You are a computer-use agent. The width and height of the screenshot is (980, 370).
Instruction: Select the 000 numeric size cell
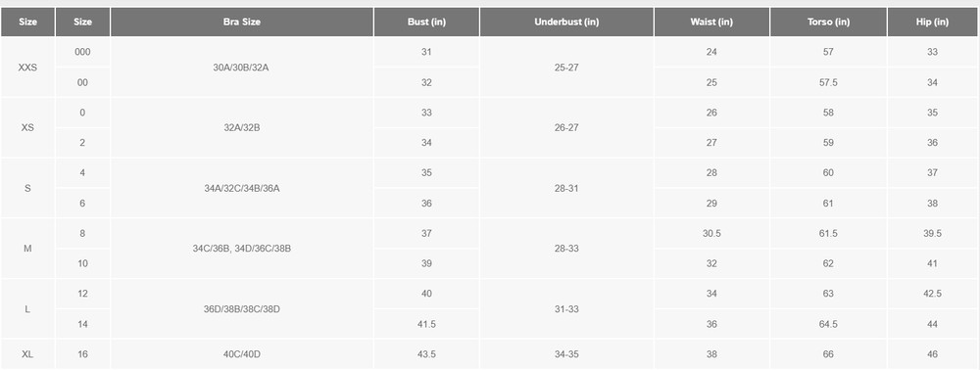(x=82, y=52)
